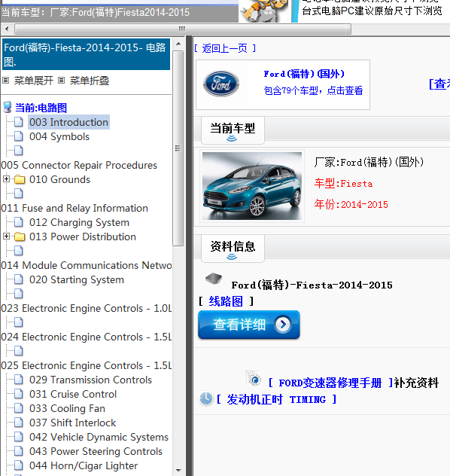
Task: Click the mechanic cartoon mascot image
Action: pos(264,11)
